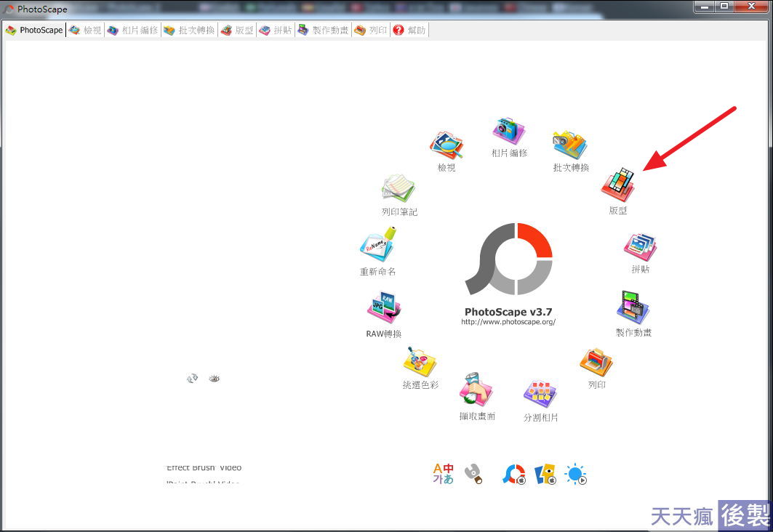Launch the 挑選色彩 color picker icon
773x532 pixels.
(x=420, y=361)
